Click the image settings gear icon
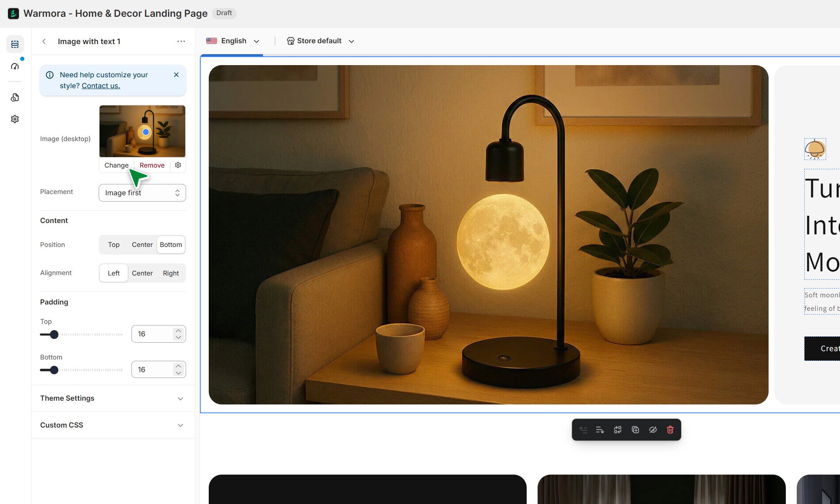Image resolution: width=840 pixels, height=504 pixels. 178,165
